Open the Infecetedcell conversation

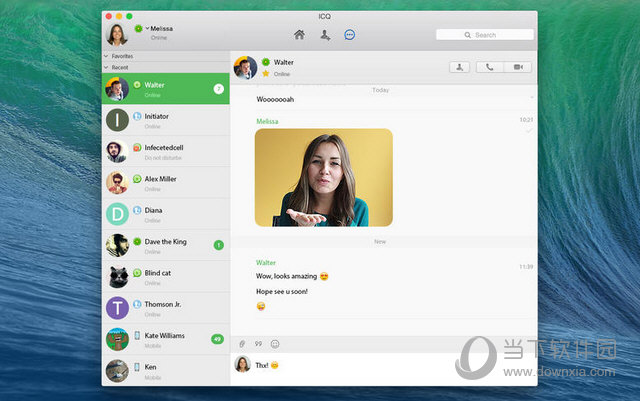click(166, 151)
